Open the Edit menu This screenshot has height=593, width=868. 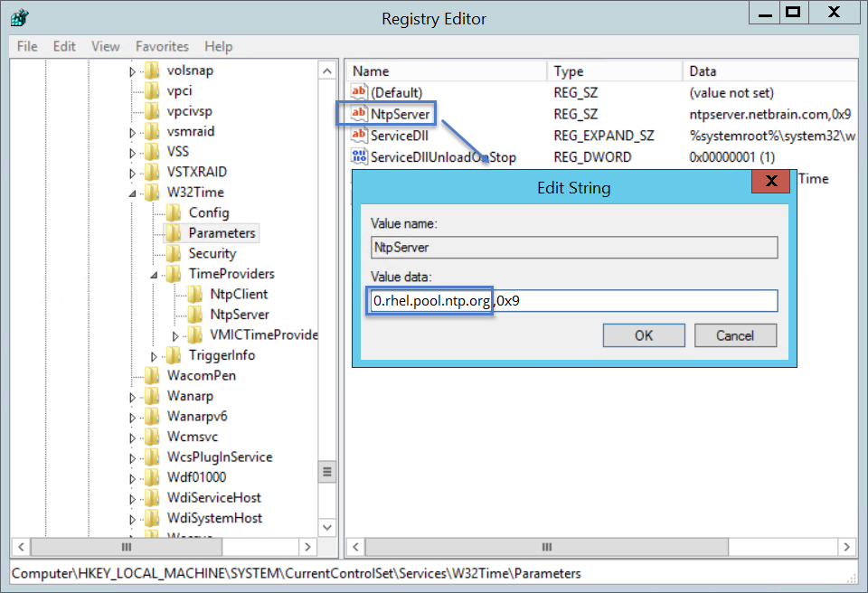click(64, 46)
